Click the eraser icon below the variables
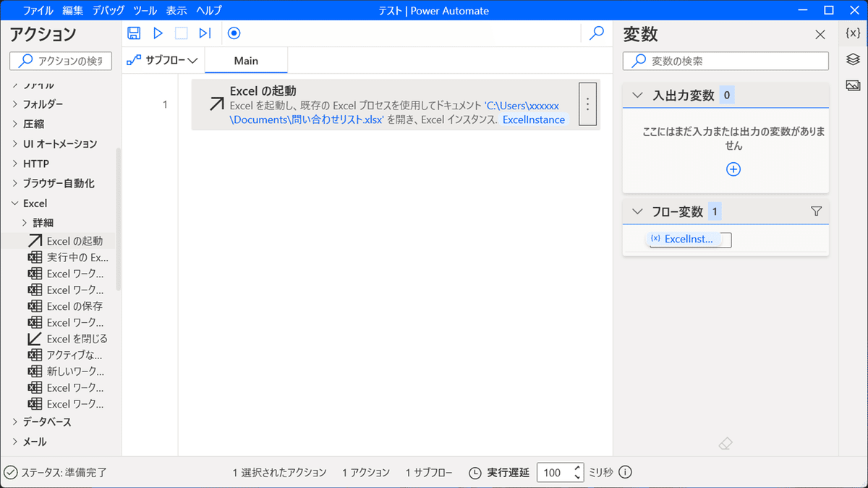 point(727,444)
